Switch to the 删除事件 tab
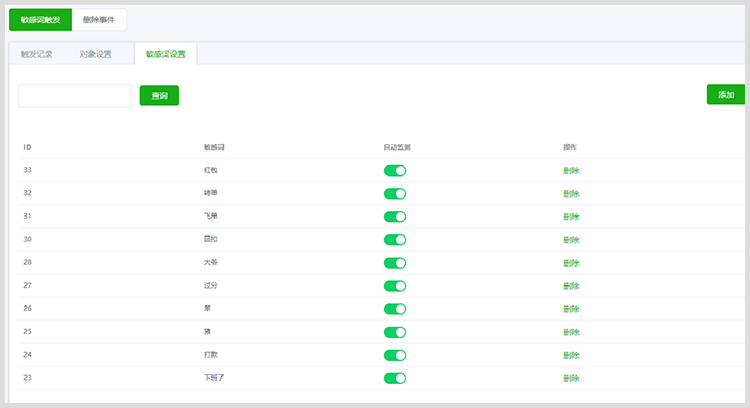The height and width of the screenshot is (408, 750). click(99, 19)
